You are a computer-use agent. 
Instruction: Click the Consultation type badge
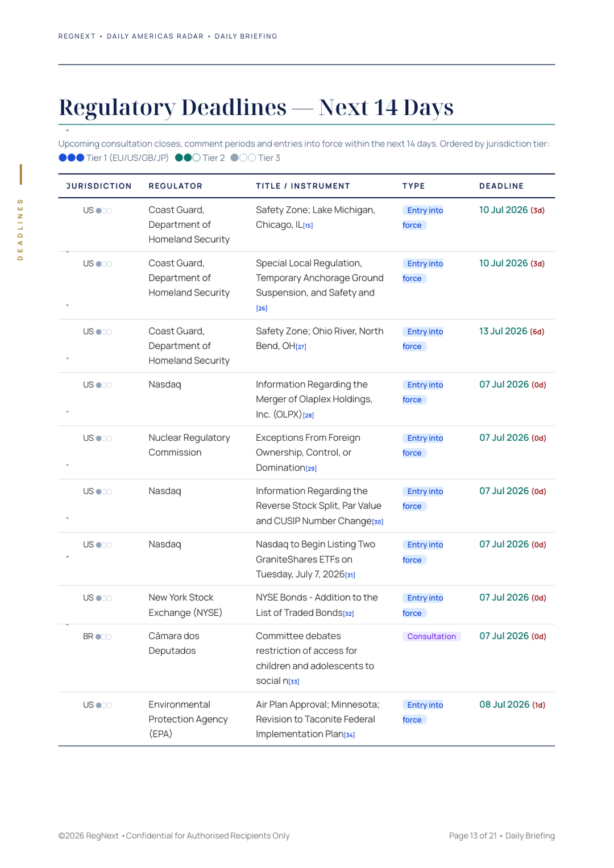(x=432, y=636)
